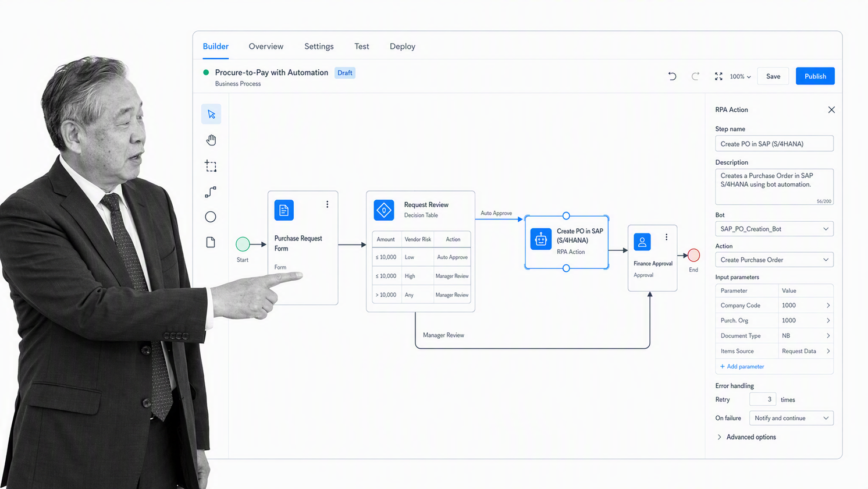Open the zoom level 100% dropdown
Viewport: 868px width, 489px height.
pyautogui.click(x=740, y=76)
